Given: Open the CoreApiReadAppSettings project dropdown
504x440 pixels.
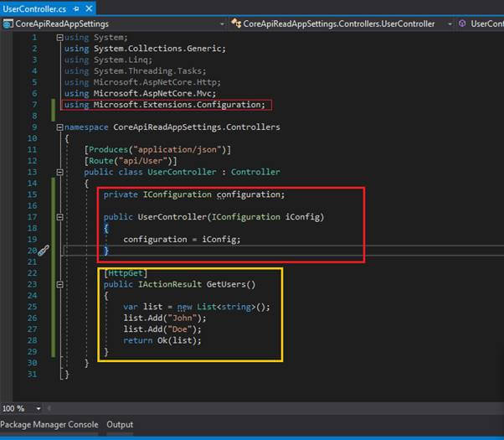Looking at the screenshot, I should point(222,23).
